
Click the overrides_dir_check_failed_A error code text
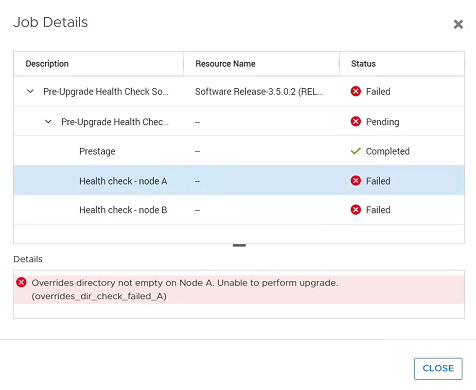tap(99, 296)
